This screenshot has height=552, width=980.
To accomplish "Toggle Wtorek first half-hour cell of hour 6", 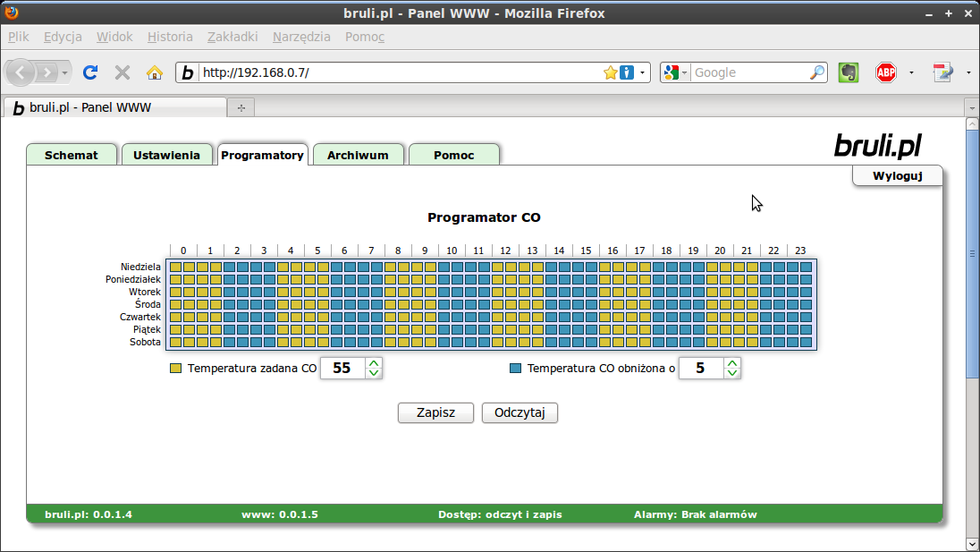I will [336, 292].
